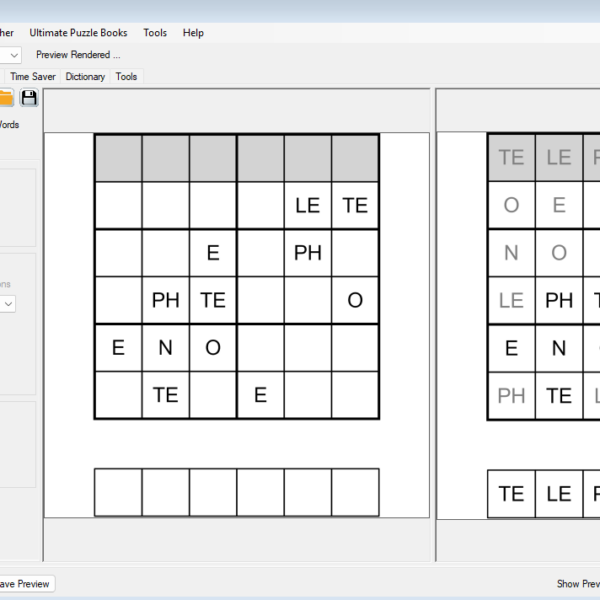The height and width of the screenshot is (600, 600).
Task: Select the O cell at puzzle's right edge
Action: click(355, 300)
